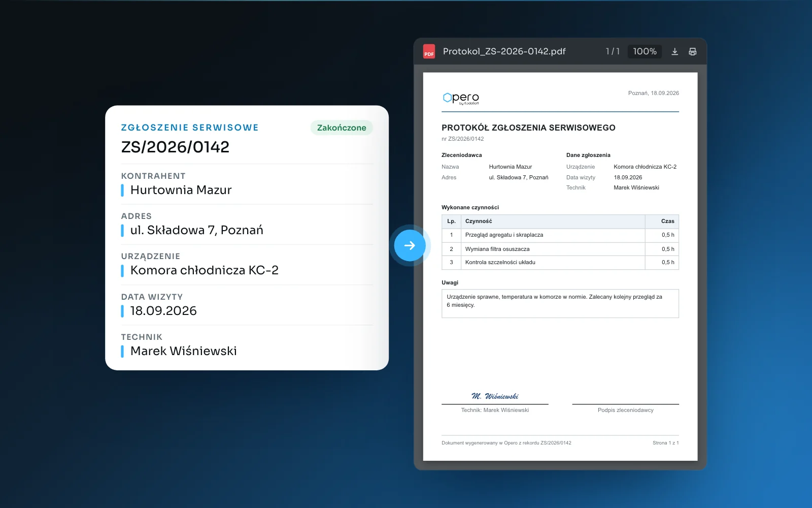The width and height of the screenshot is (812, 508).
Task: Click Komora chłodnicza KC-2 in the PDF document
Action: (645, 167)
